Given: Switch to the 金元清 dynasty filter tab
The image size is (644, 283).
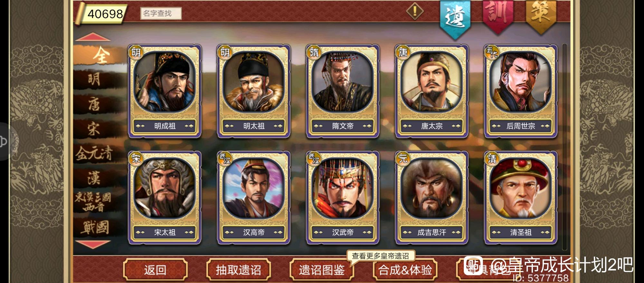Looking at the screenshot, I should 94,153.
